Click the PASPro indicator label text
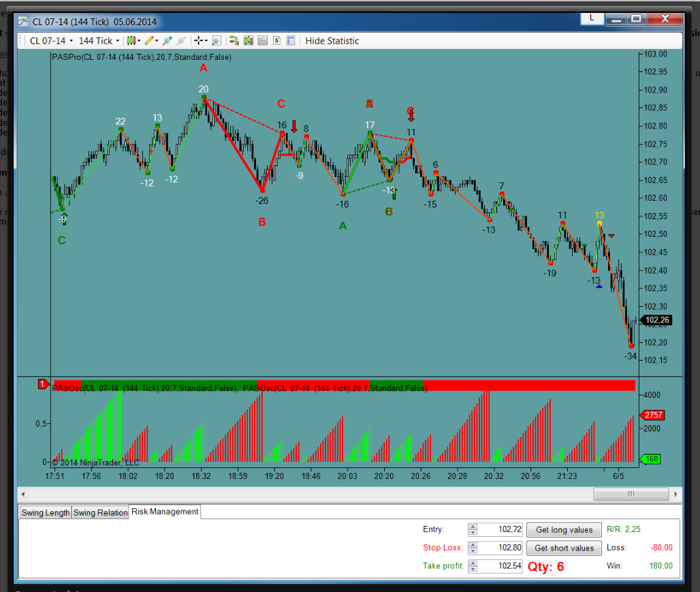The image size is (700, 592). coord(142,57)
